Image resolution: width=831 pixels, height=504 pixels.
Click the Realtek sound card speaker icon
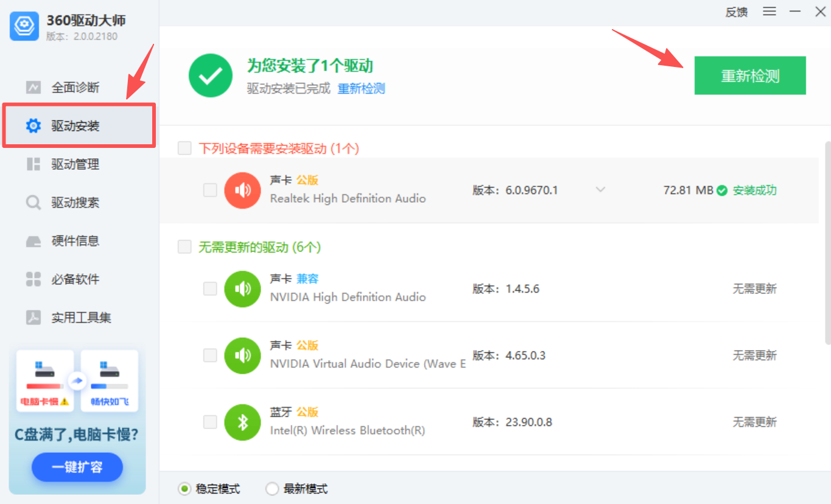tap(242, 191)
